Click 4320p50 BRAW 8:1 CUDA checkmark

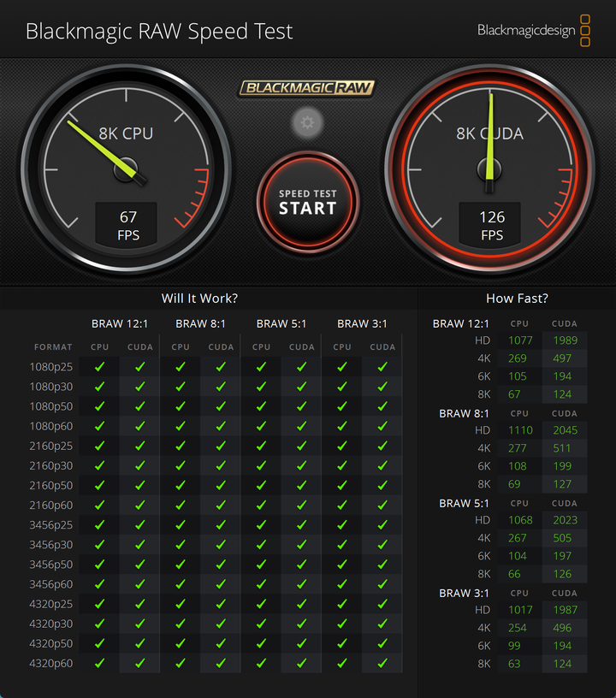pyautogui.click(x=221, y=644)
